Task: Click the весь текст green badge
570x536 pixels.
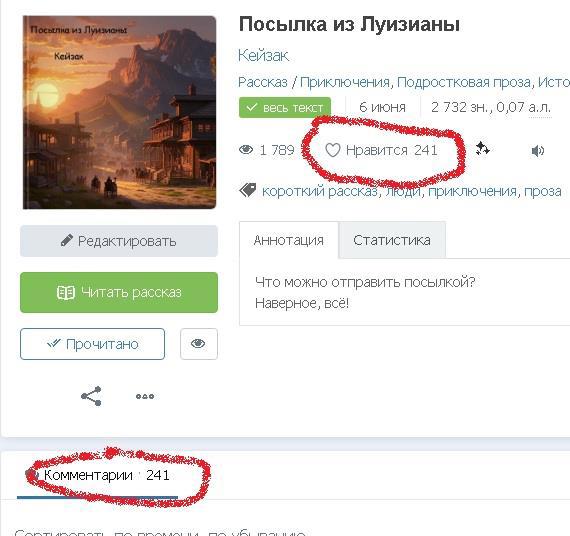Action: [x=285, y=107]
